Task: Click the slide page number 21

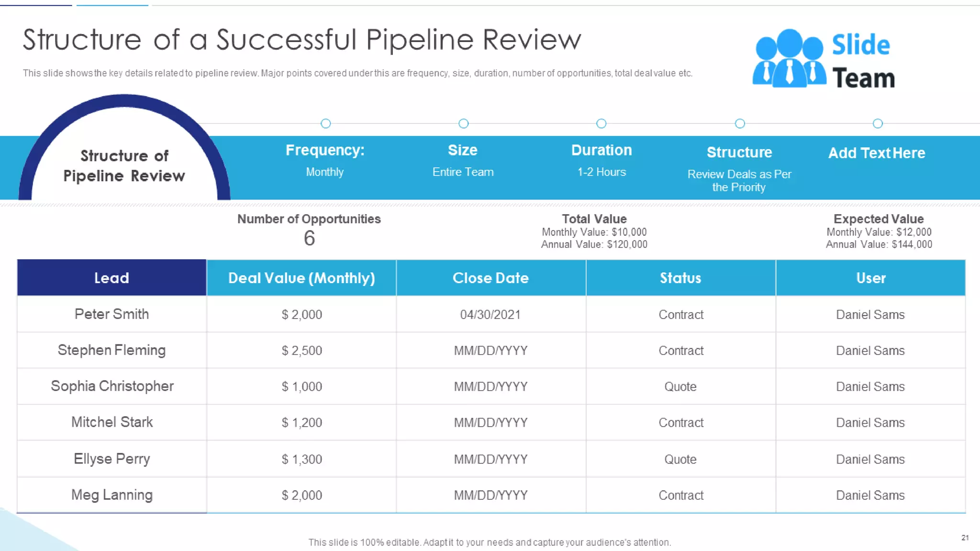Action: pyautogui.click(x=965, y=538)
